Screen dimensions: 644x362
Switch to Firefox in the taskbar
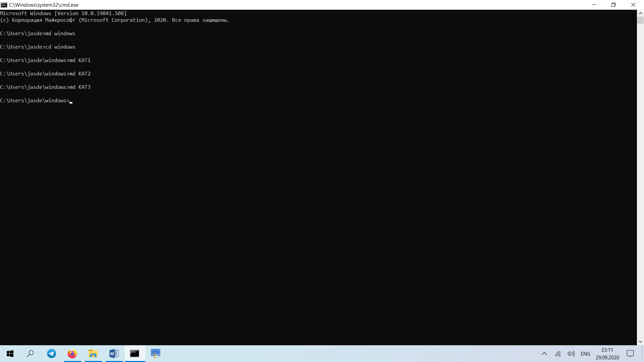[x=72, y=354]
